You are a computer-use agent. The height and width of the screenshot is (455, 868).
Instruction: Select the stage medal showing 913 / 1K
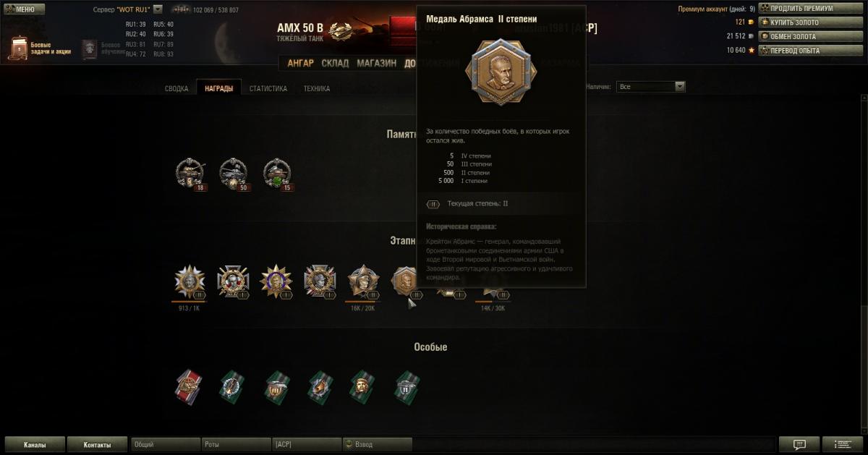(x=190, y=281)
